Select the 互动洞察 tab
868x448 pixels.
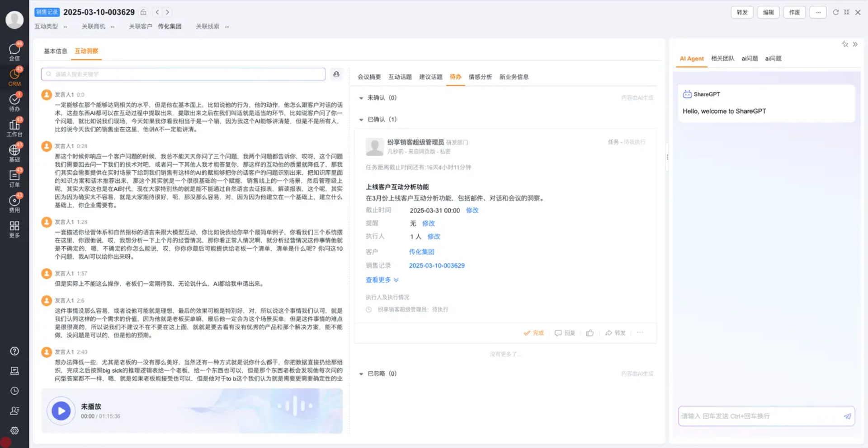[86, 51]
